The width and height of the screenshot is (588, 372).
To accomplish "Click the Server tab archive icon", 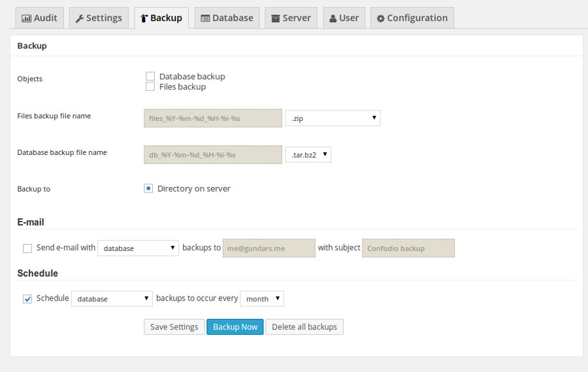I will pos(276,18).
